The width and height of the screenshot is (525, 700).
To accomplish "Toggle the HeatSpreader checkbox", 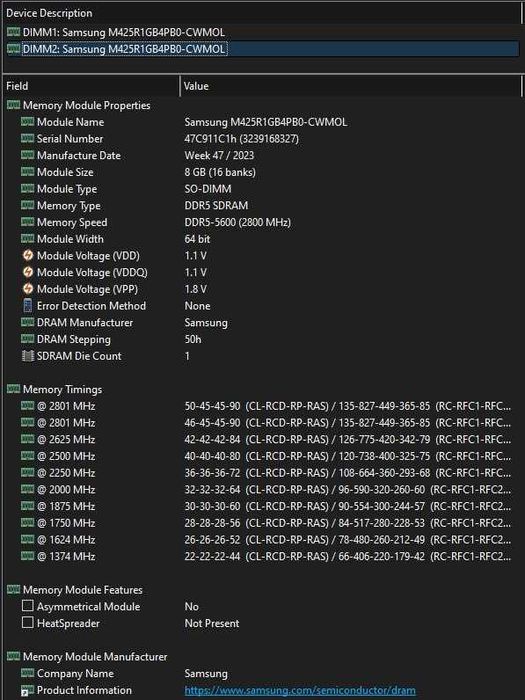I will click(28, 622).
